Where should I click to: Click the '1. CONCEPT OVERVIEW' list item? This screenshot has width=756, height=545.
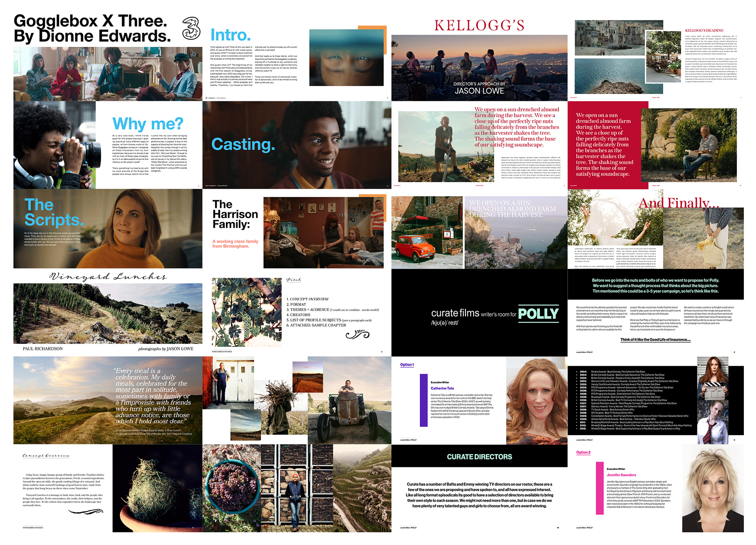point(308,299)
